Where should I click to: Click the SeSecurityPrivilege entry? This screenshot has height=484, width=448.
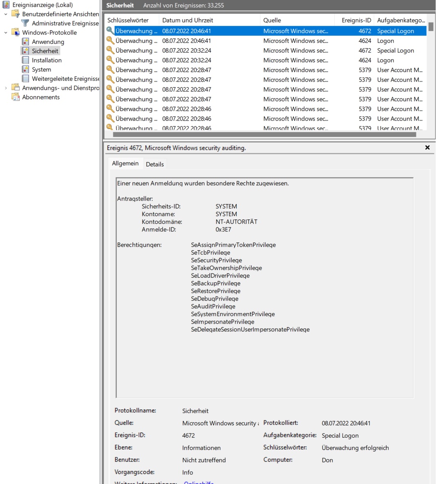coord(216,260)
